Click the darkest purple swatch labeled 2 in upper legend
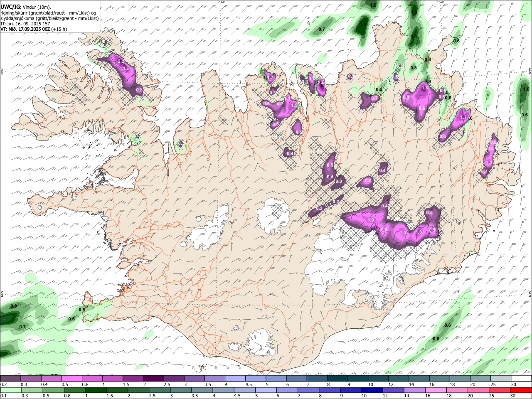The width and height of the screenshot is (532, 399). [154, 378]
